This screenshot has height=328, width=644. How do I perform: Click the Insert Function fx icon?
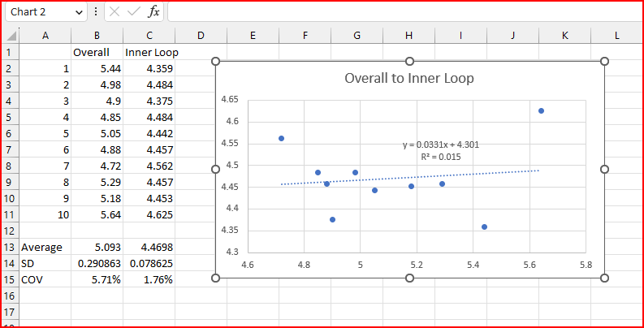[x=153, y=12]
